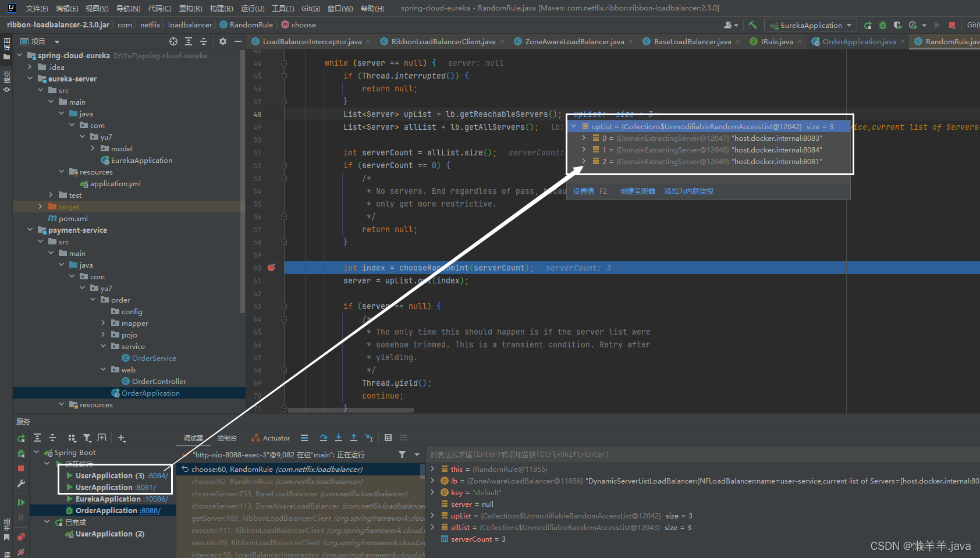
Task: Click Step Over in the debugger toolbar
Action: (324, 438)
